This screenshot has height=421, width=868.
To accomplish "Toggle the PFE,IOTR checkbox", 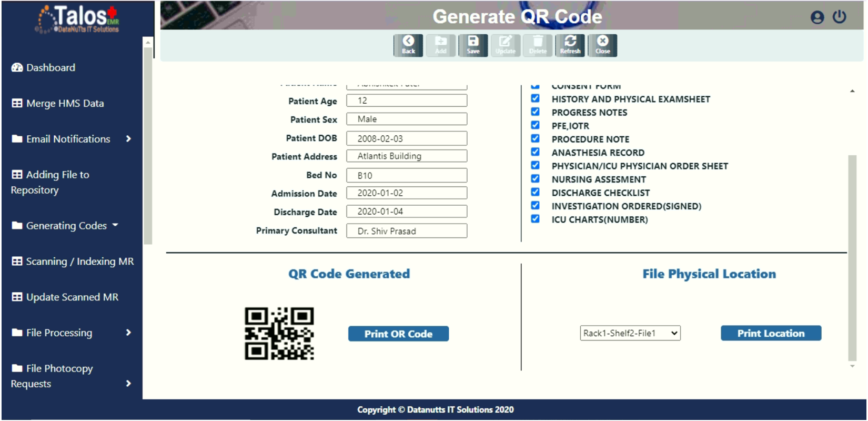I will [535, 125].
